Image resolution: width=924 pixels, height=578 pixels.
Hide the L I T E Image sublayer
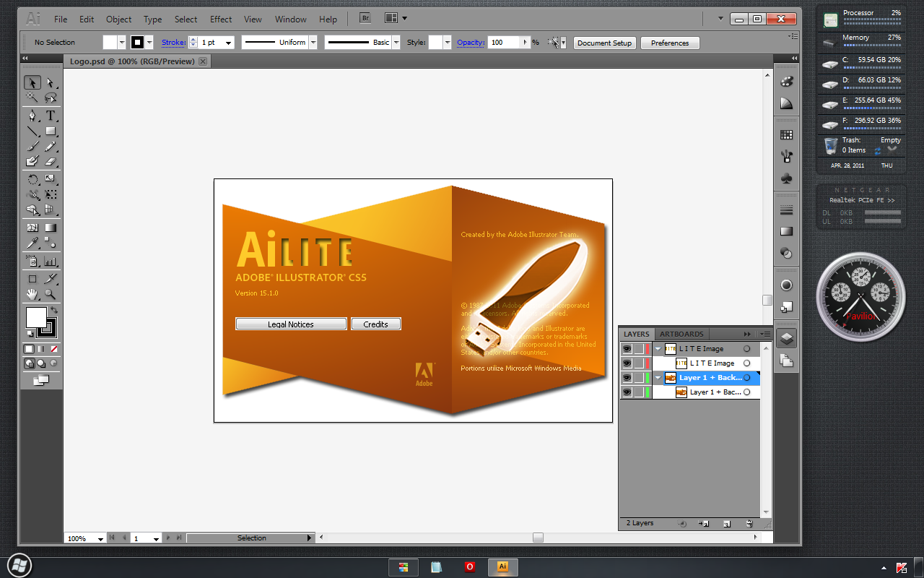[x=627, y=363]
